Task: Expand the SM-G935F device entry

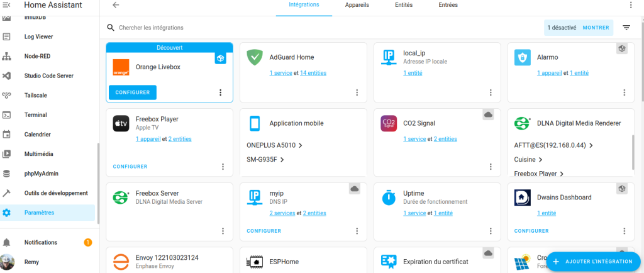Action: pyautogui.click(x=265, y=159)
